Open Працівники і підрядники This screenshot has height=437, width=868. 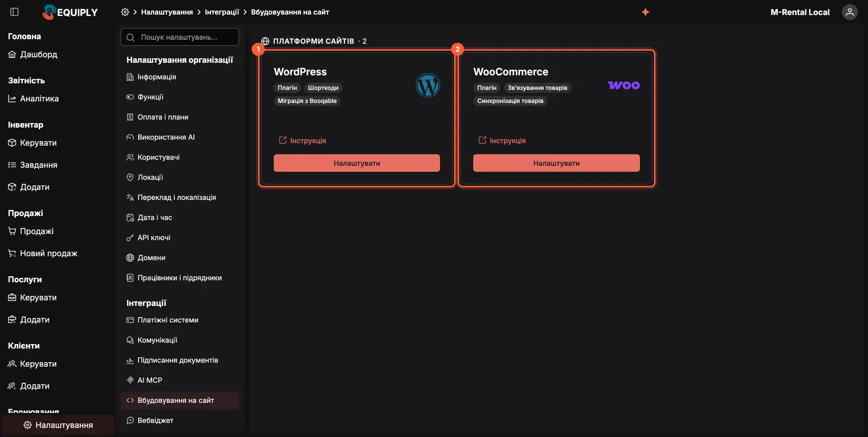coord(180,278)
